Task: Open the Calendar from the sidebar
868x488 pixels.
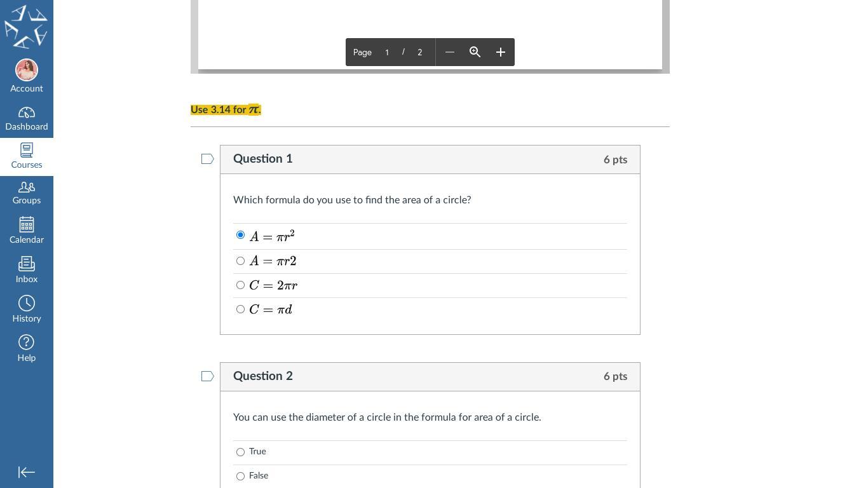Action: point(27,231)
